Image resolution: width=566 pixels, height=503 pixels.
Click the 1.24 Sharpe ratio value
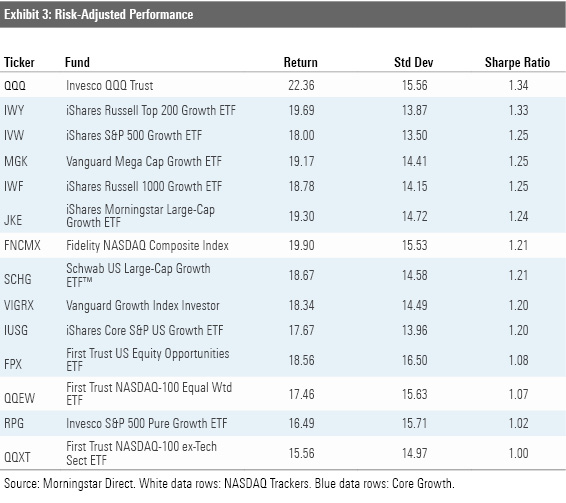pyautogui.click(x=518, y=217)
